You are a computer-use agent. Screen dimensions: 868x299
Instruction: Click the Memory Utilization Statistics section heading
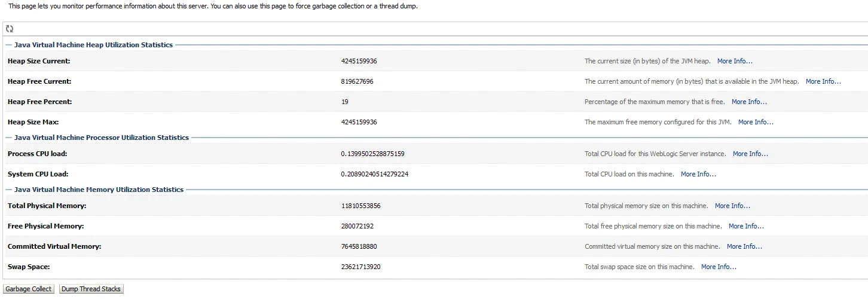[99, 190]
